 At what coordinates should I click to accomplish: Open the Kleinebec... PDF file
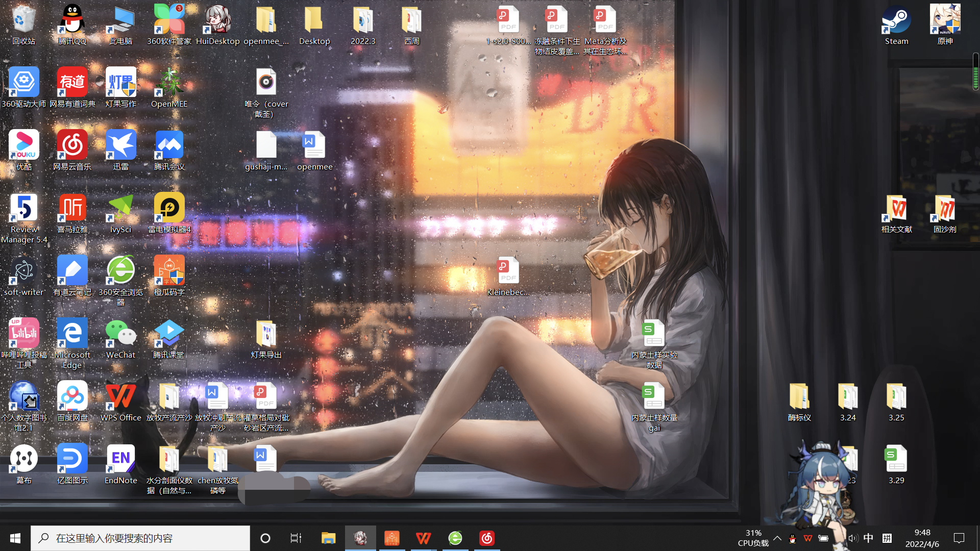pyautogui.click(x=508, y=276)
